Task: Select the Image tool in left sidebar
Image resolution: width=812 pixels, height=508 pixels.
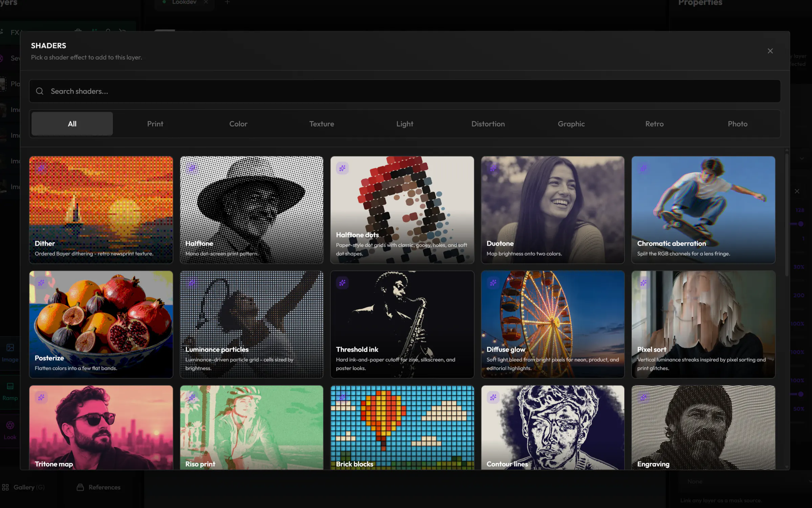Action: tap(10, 353)
